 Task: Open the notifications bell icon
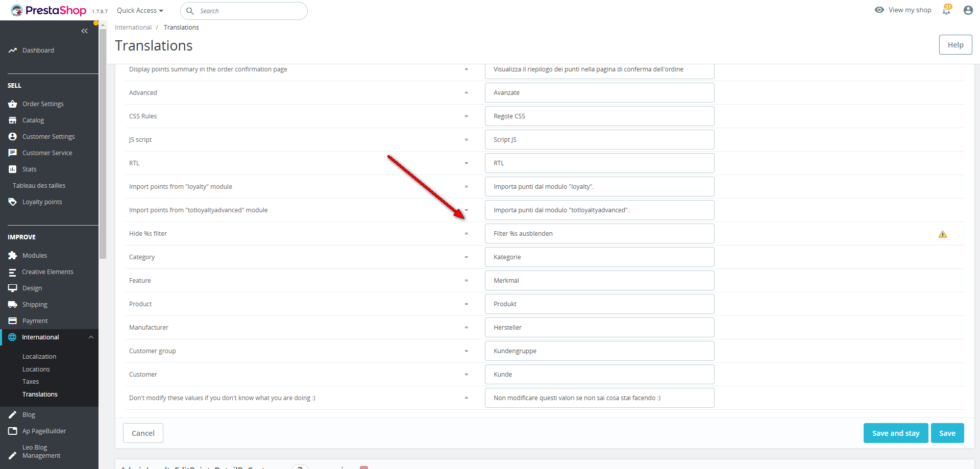[x=946, y=10]
